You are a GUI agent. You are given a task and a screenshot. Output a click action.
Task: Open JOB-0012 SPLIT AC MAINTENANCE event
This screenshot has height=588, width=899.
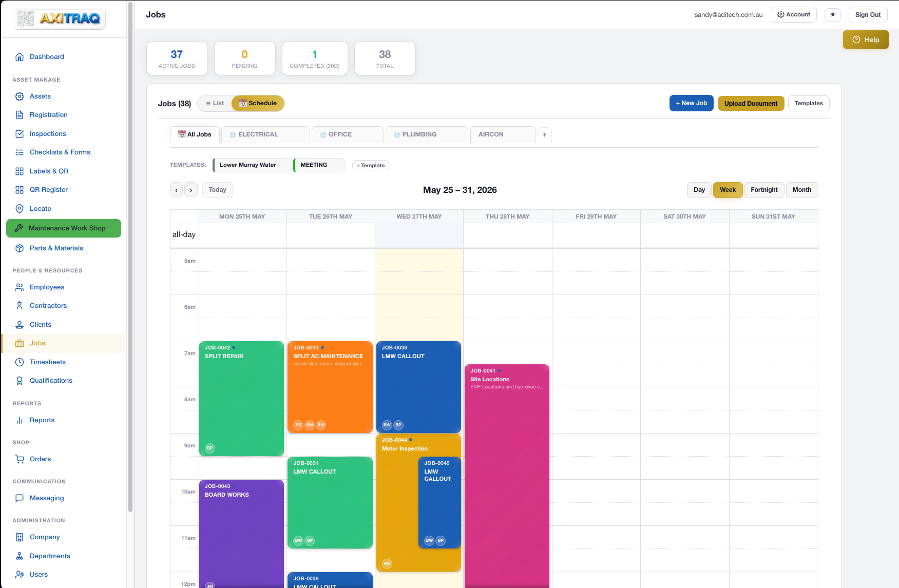point(330,387)
